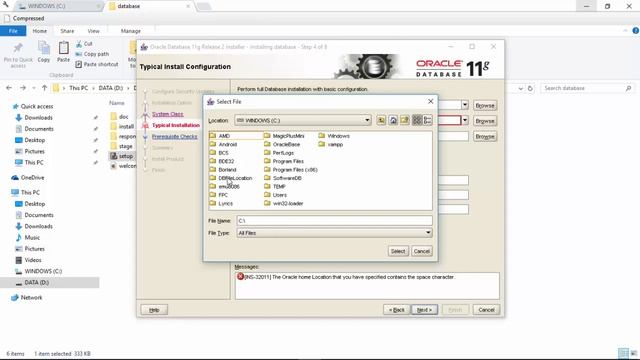The width and height of the screenshot is (640, 360).
Task: Cancel the Select File dialog
Action: pos(421,251)
